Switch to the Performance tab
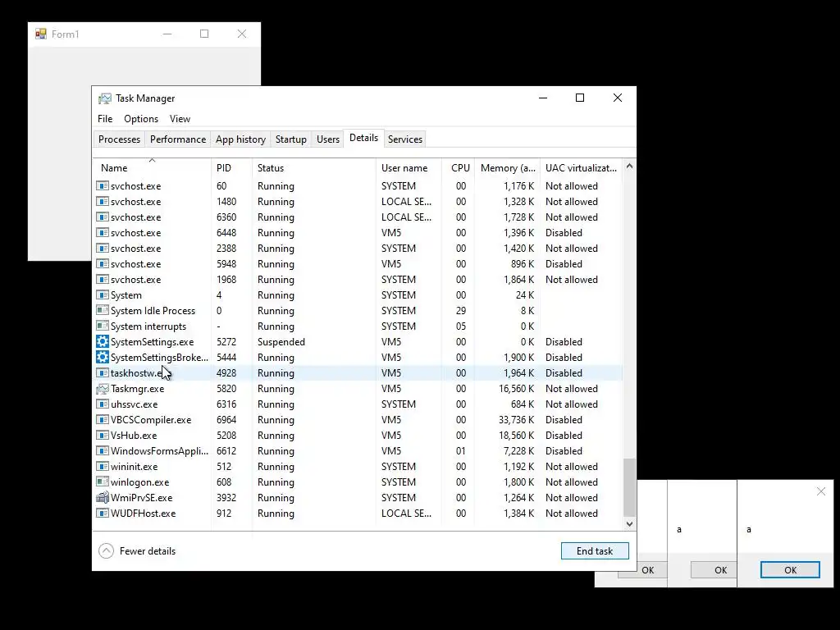The image size is (840, 630). click(x=178, y=139)
